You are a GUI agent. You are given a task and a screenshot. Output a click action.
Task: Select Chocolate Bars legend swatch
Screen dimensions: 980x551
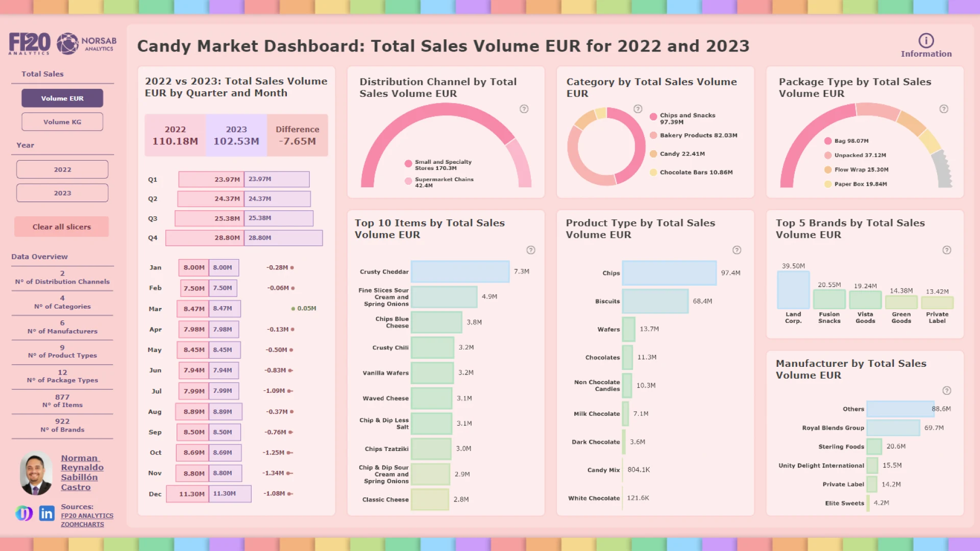(653, 172)
